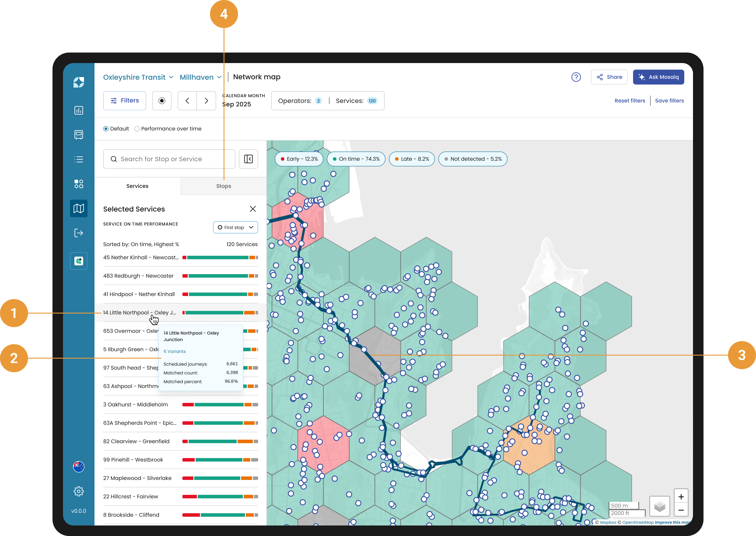Screen dimensions: 756x536
Task: Click the logout arrow sidebar icon
Action: click(78, 233)
